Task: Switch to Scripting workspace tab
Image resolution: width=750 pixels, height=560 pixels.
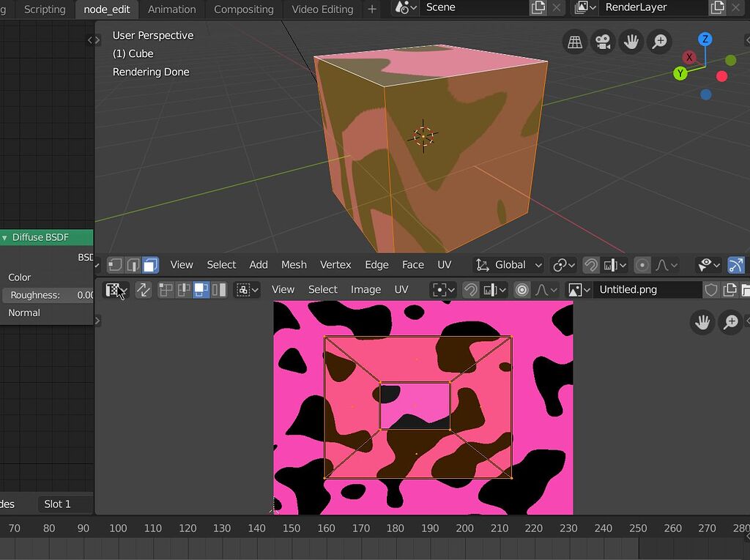Action: point(45,9)
